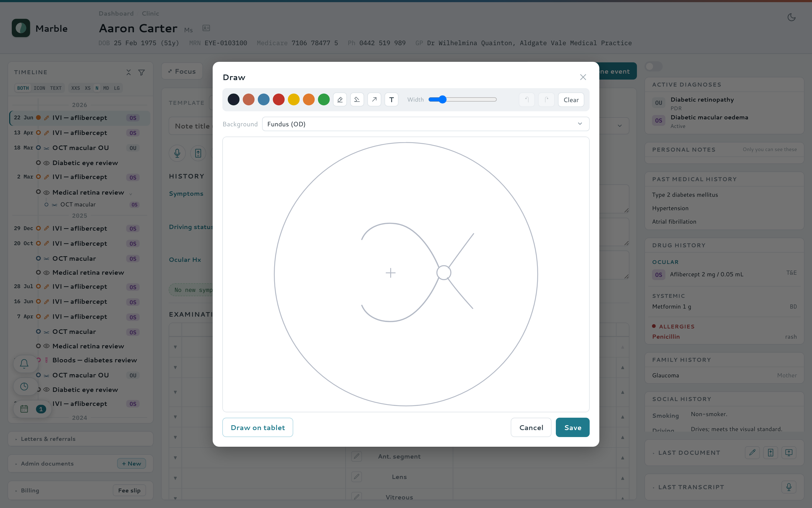
Task: Open the dropdown chevron right of Note title
Action: pos(620,126)
